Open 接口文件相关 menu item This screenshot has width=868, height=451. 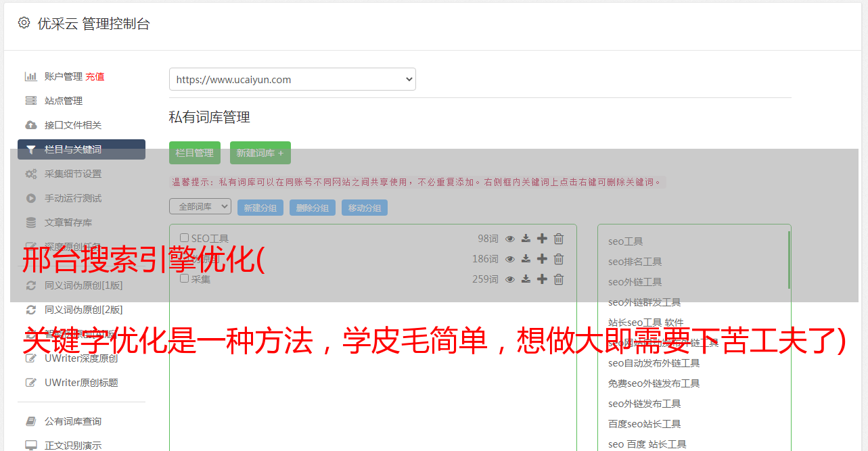(x=73, y=125)
